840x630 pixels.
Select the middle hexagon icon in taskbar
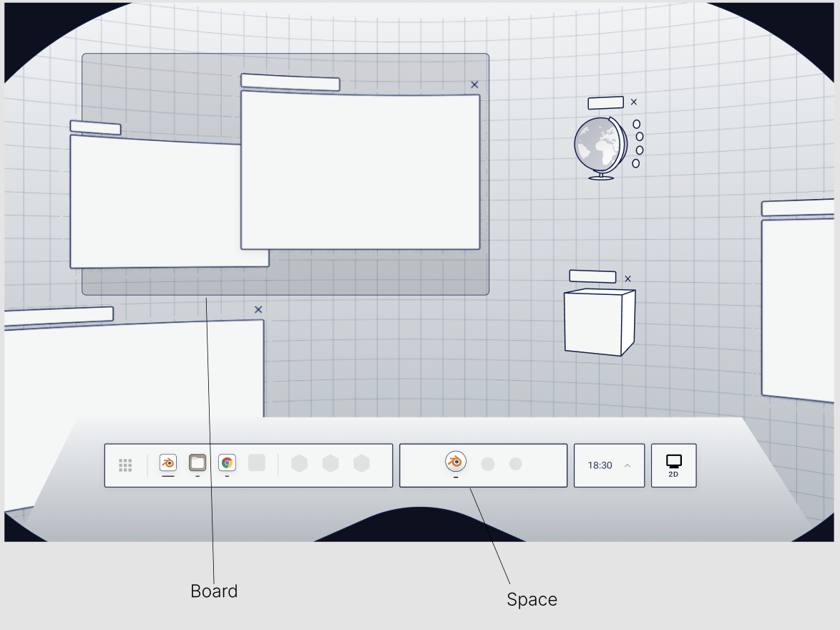click(331, 464)
